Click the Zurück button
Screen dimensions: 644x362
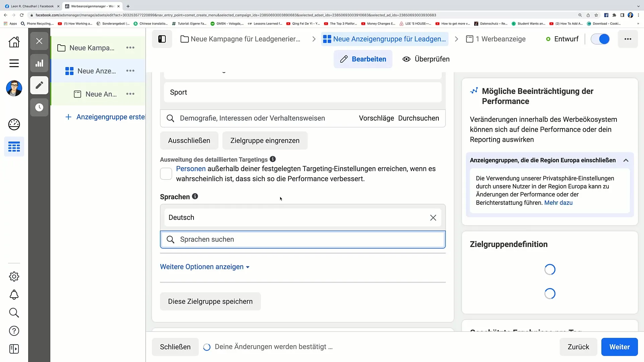pos(578,347)
